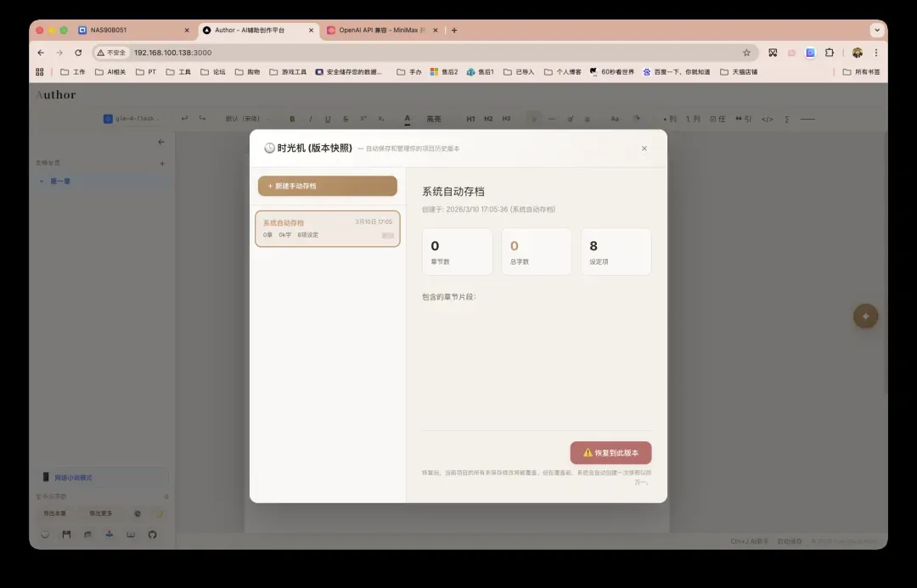
Task: Open the glm-4-flash model dropdown
Action: pos(132,119)
